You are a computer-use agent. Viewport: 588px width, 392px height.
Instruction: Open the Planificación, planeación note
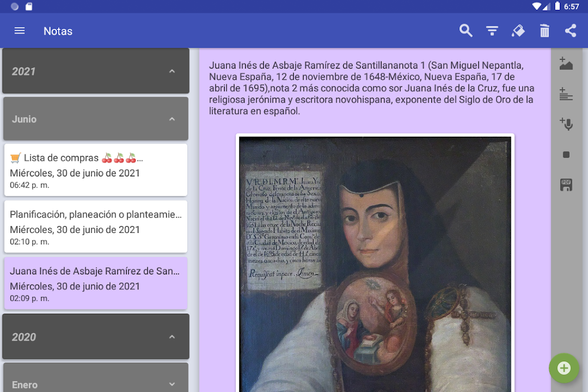[x=96, y=227]
